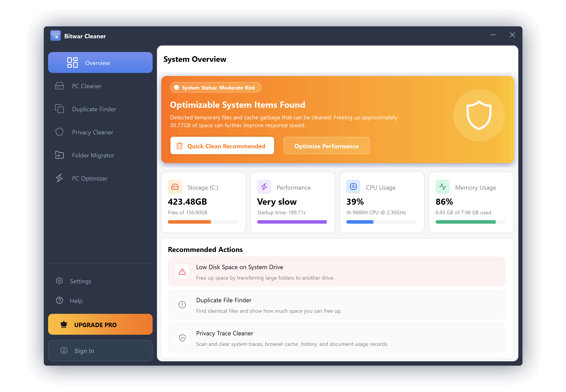This screenshot has height=392, width=566.
Task: Click the Performance lightning bolt icon
Action: pyautogui.click(x=264, y=187)
